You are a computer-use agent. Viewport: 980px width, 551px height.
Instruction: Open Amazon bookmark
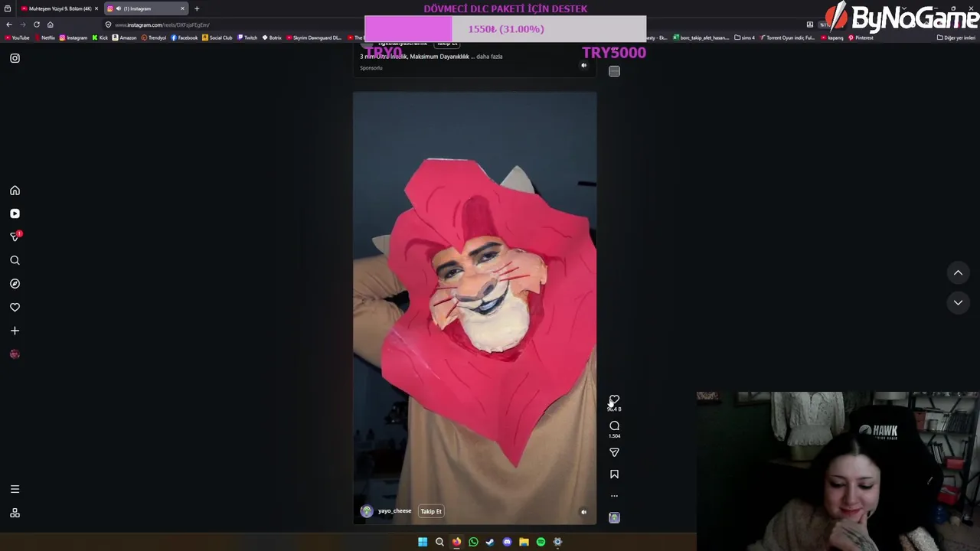coord(125,37)
